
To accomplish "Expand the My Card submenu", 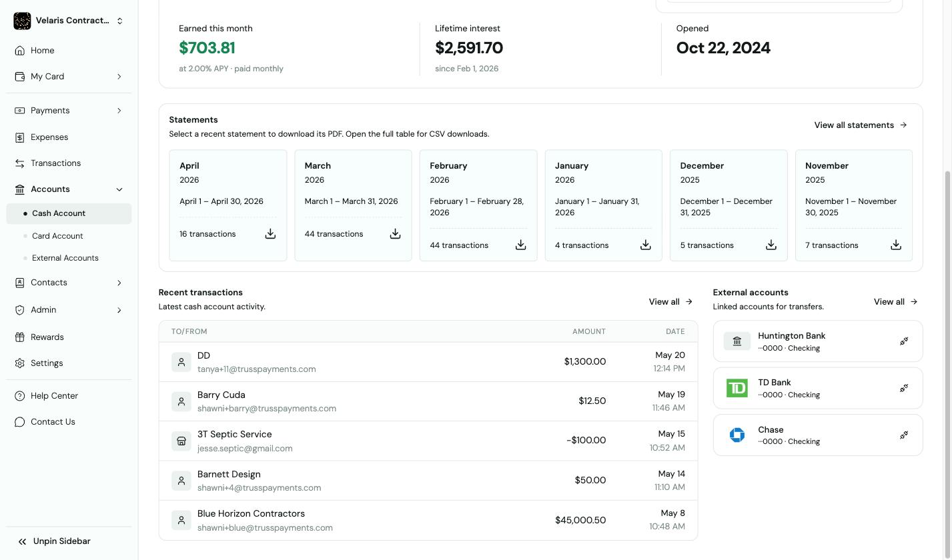I will 119,77.
